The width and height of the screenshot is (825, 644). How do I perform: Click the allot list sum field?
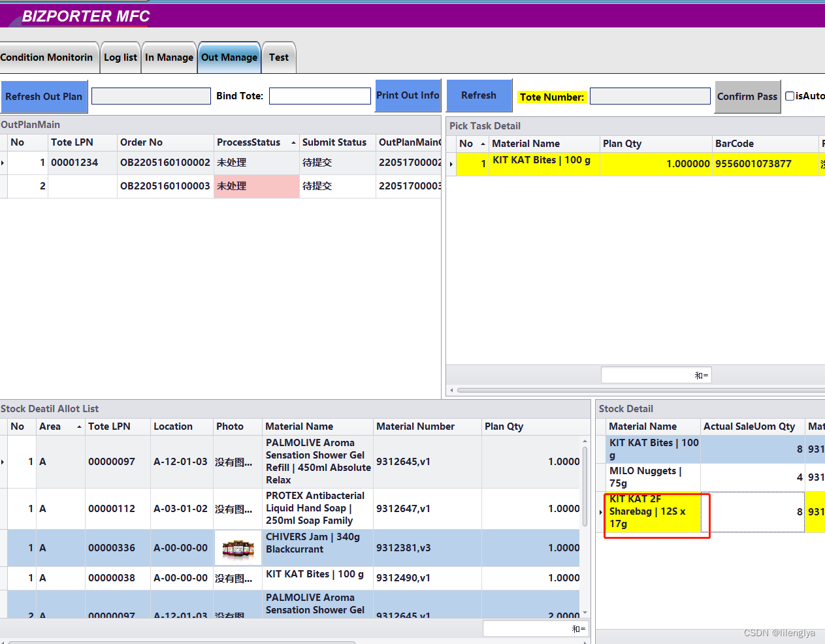[x=535, y=628]
